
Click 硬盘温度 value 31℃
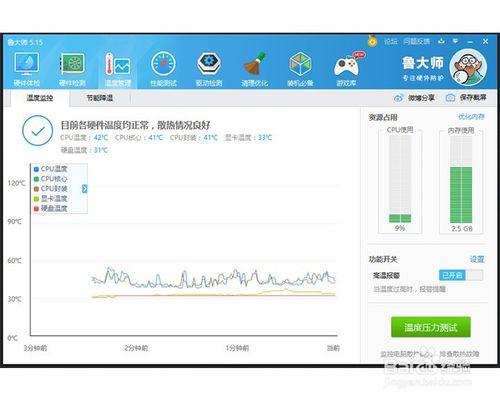(101, 150)
